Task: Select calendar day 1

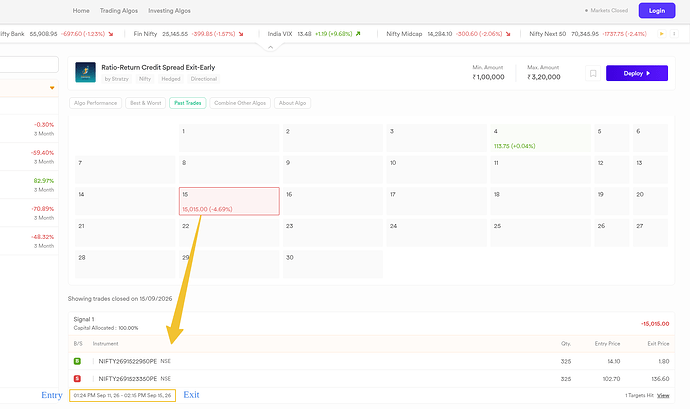Action: 229,138
